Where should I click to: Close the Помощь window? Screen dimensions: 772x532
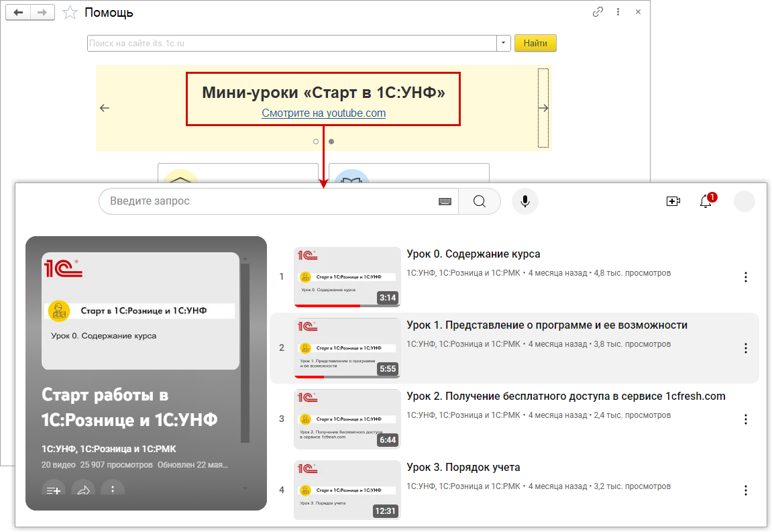point(638,12)
